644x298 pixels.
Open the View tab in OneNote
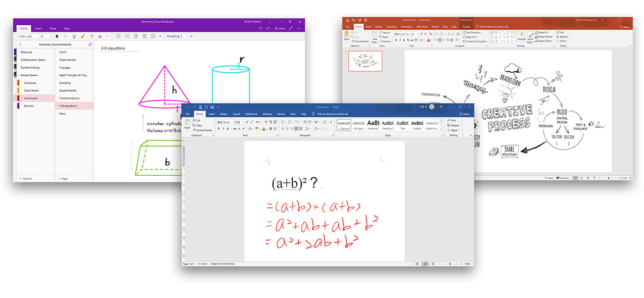tap(66, 29)
